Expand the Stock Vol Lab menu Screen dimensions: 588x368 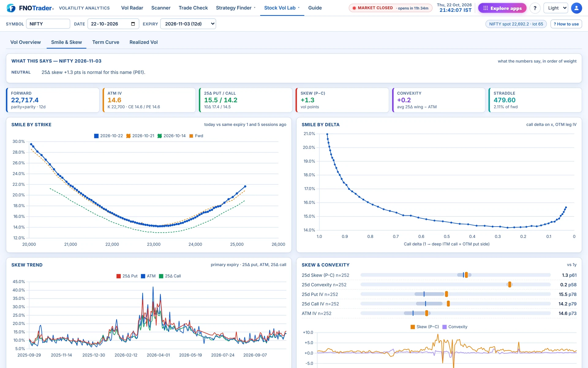click(282, 8)
